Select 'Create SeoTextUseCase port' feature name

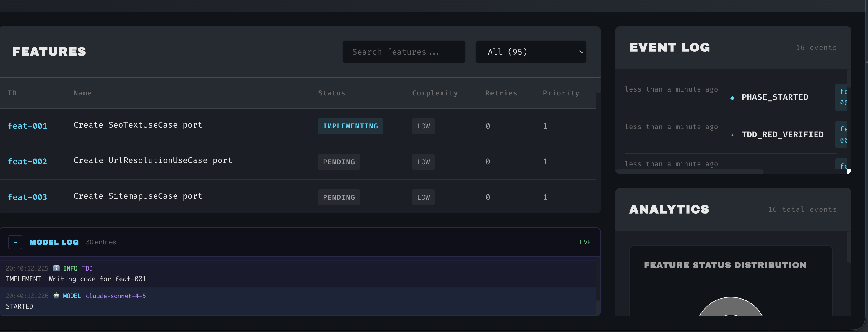138,125
